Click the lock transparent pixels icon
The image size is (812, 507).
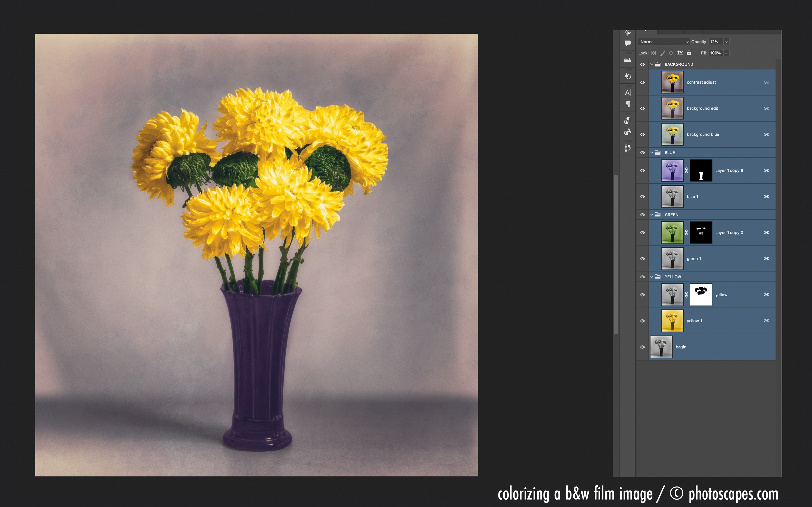click(x=653, y=53)
